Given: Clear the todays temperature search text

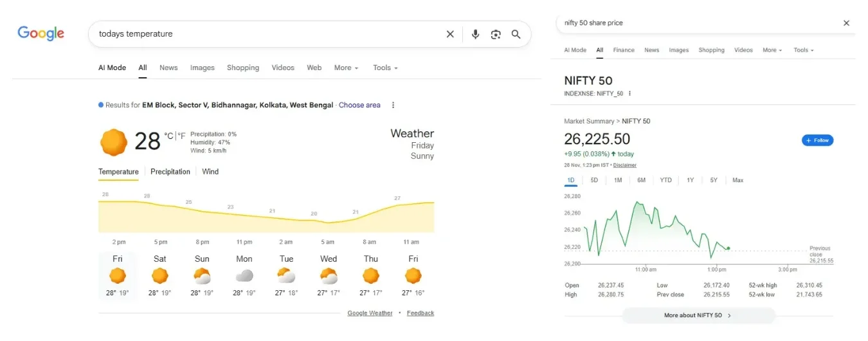Looking at the screenshot, I should (450, 34).
